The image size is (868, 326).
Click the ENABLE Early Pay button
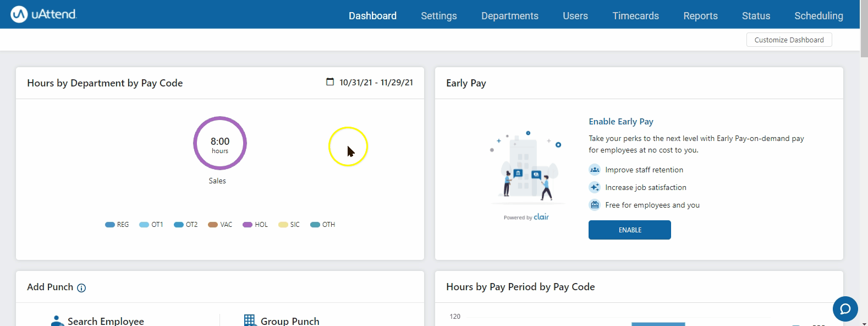click(630, 230)
